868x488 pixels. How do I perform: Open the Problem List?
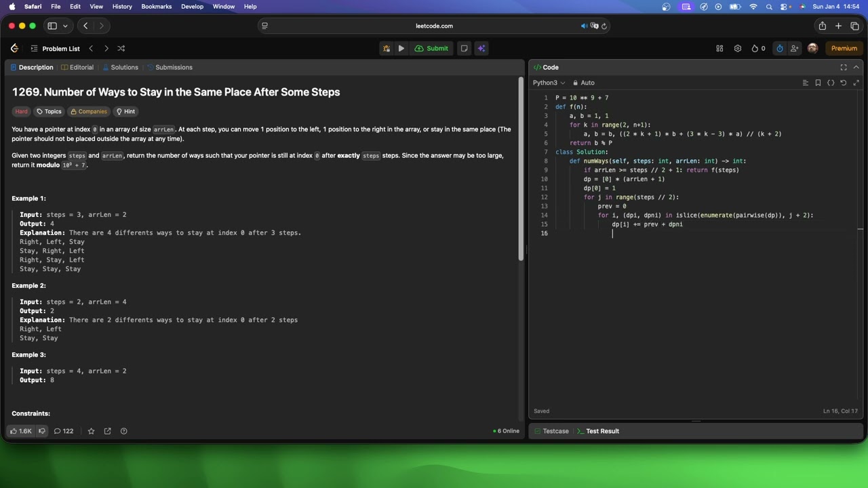point(55,48)
